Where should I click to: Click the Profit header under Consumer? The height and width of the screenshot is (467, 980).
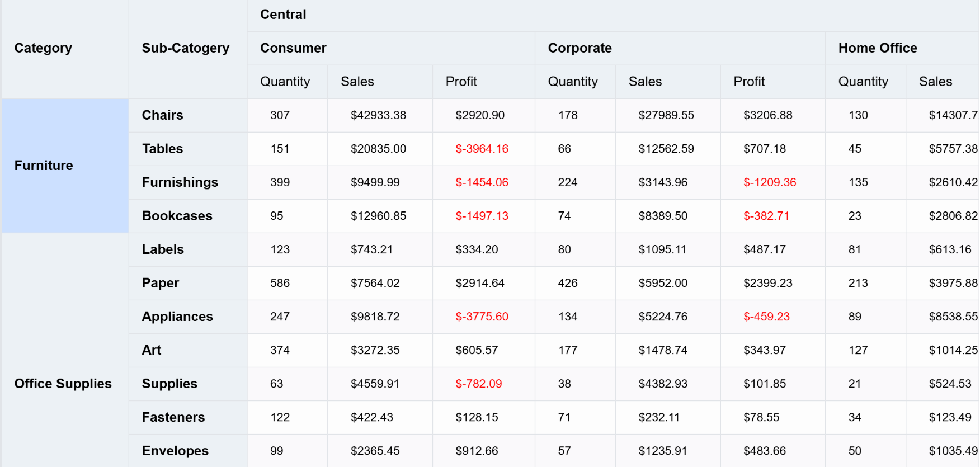click(461, 82)
